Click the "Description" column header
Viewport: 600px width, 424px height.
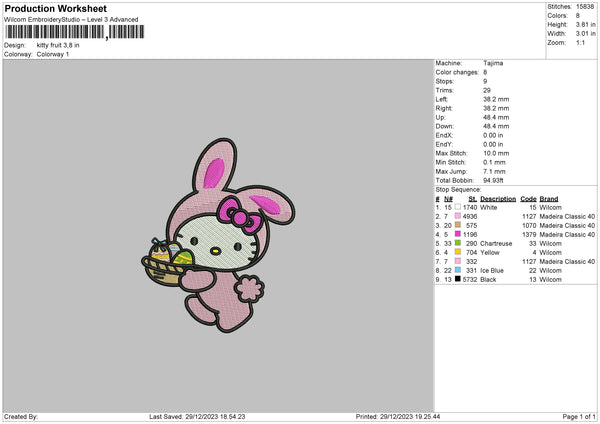tap(498, 199)
